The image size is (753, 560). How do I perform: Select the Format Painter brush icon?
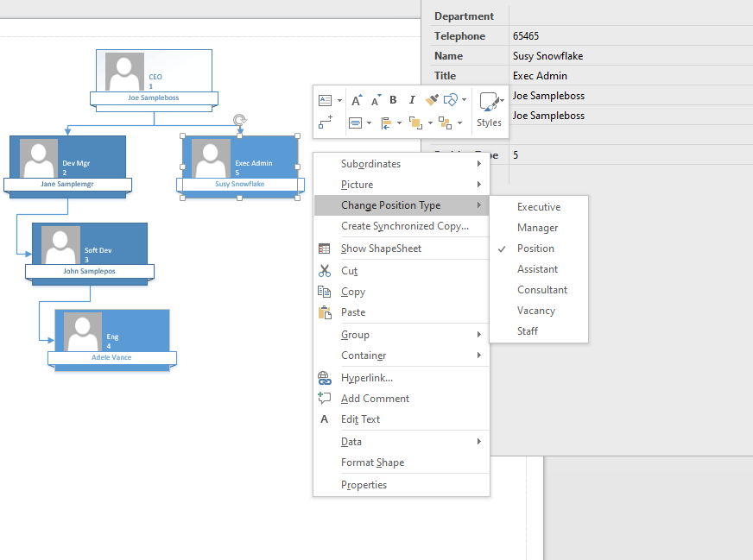click(x=432, y=100)
